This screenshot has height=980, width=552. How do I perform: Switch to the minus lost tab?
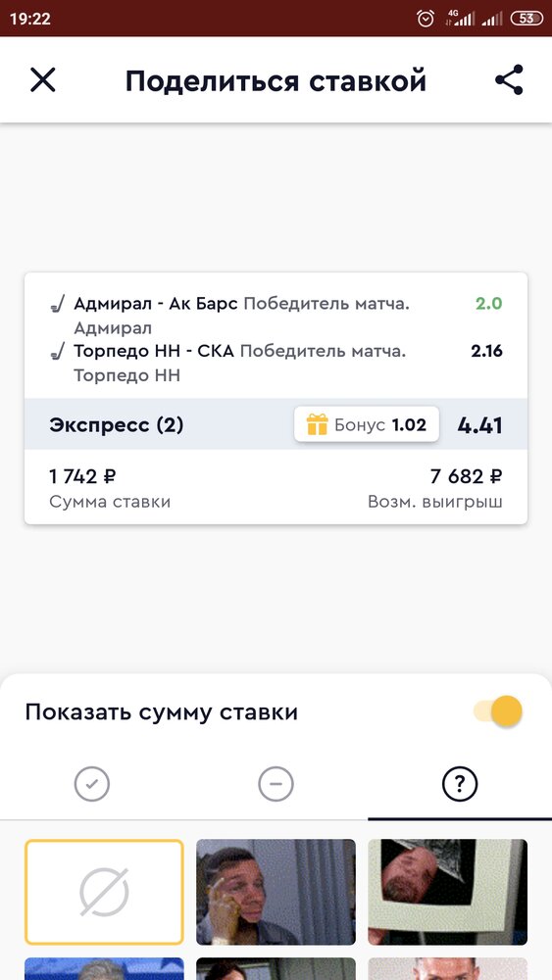tap(276, 784)
